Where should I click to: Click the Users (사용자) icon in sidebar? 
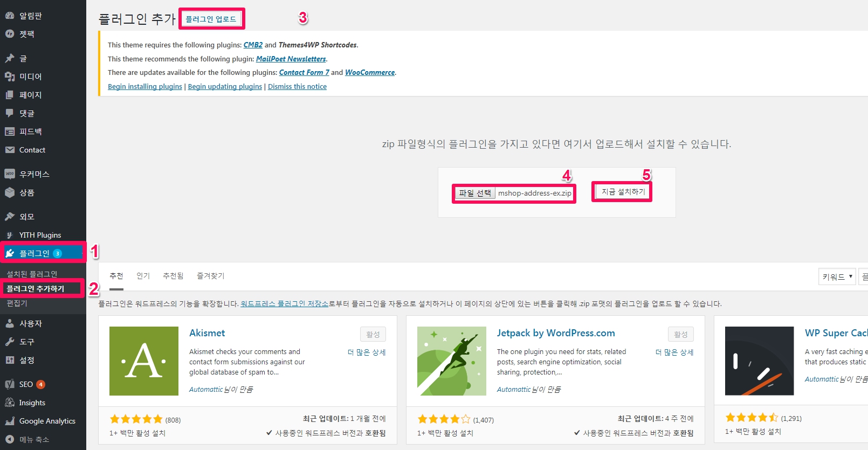coord(10,323)
